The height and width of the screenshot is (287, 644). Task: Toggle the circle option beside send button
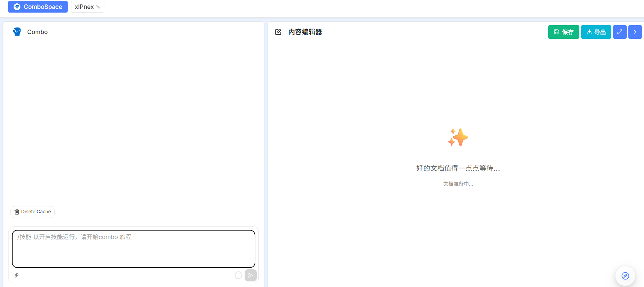(238, 275)
